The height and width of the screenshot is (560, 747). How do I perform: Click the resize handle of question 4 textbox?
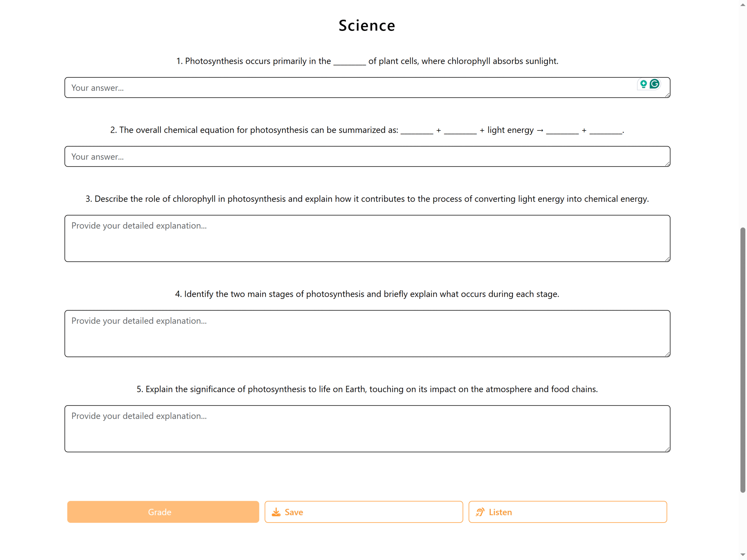coord(667,354)
